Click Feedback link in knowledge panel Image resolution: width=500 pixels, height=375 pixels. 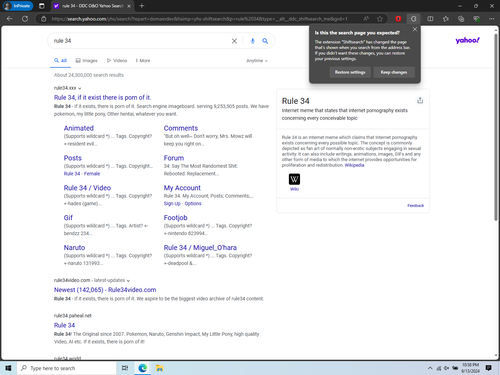coord(416,205)
